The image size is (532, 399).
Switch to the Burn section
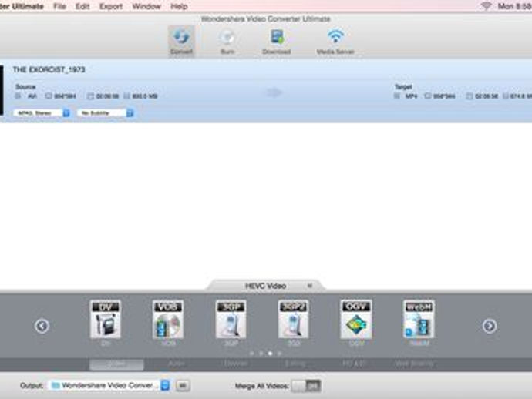click(x=227, y=42)
